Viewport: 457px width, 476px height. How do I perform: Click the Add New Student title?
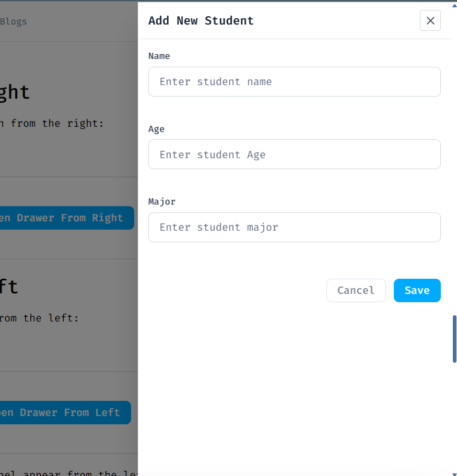[x=201, y=21]
